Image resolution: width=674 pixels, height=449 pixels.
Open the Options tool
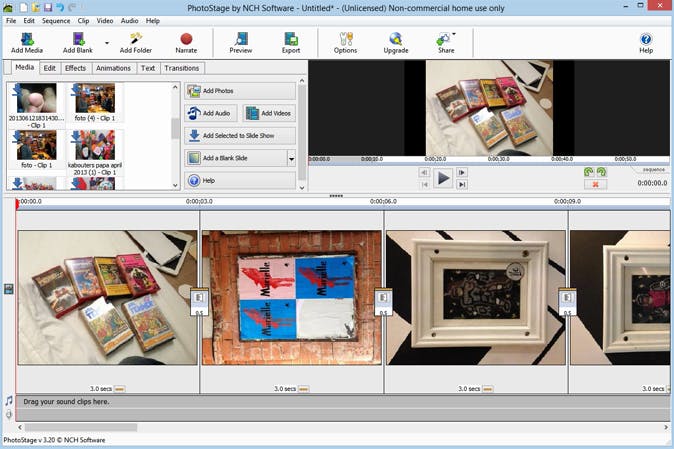pyautogui.click(x=345, y=43)
